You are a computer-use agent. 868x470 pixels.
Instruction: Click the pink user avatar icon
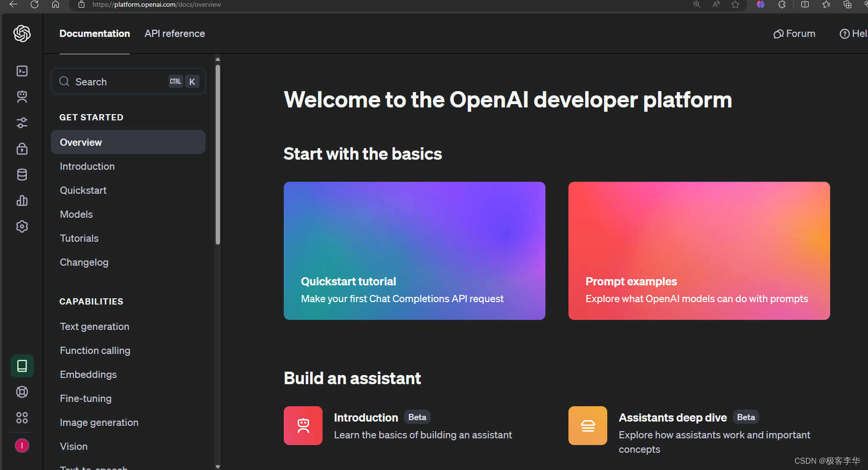click(x=22, y=446)
